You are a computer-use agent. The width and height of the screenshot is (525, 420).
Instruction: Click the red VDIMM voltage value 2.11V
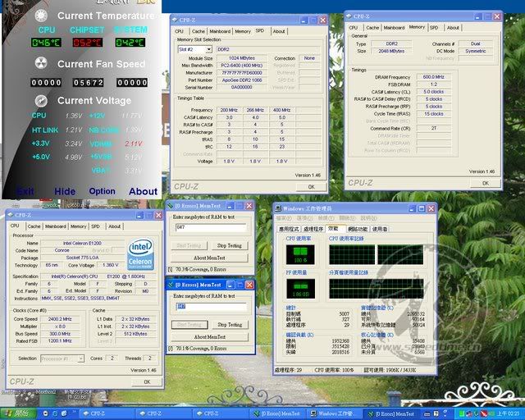coord(134,144)
